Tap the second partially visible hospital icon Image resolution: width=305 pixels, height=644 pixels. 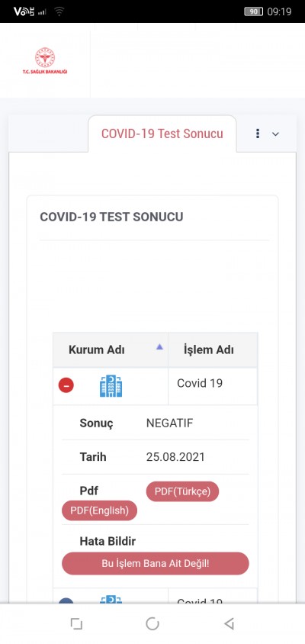111,599
